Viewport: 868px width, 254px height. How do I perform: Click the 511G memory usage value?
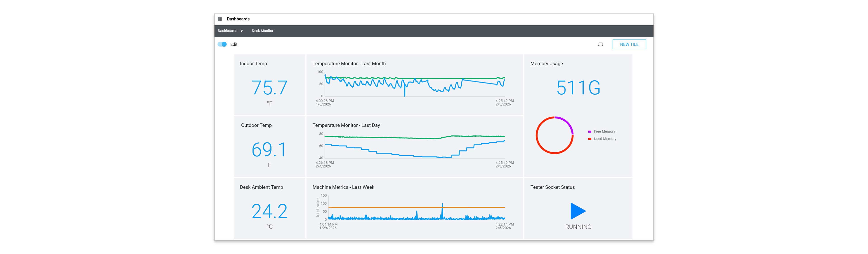pos(578,88)
